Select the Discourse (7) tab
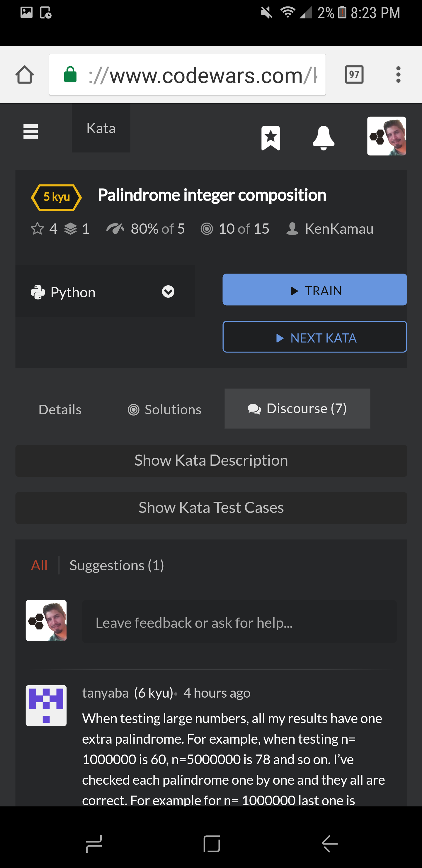The image size is (422, 868). (297, 408)
